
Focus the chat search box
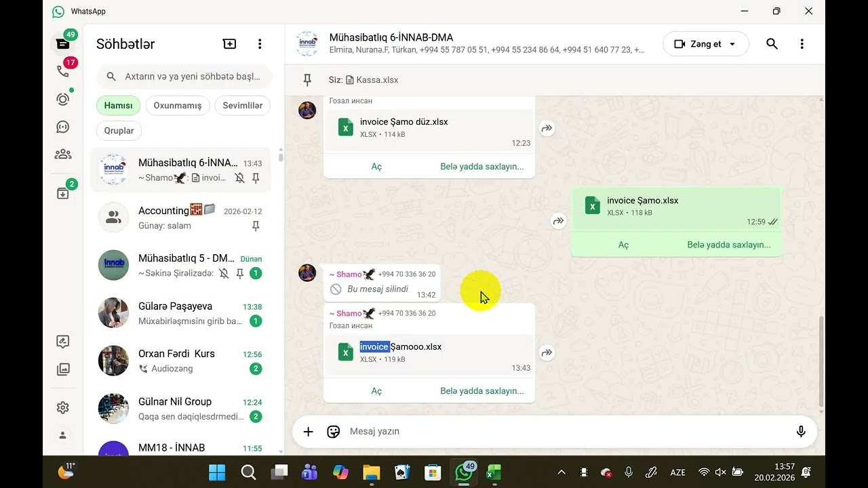coord(184,77)
